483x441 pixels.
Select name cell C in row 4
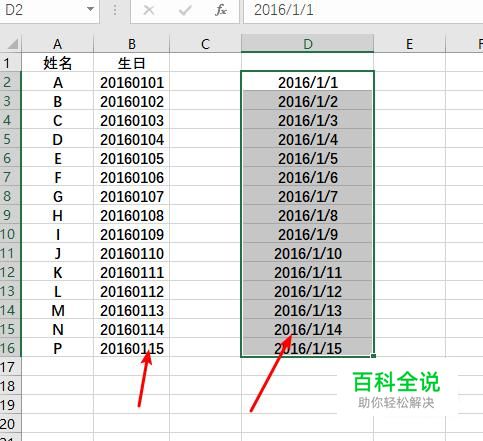(x=58, y=120)
